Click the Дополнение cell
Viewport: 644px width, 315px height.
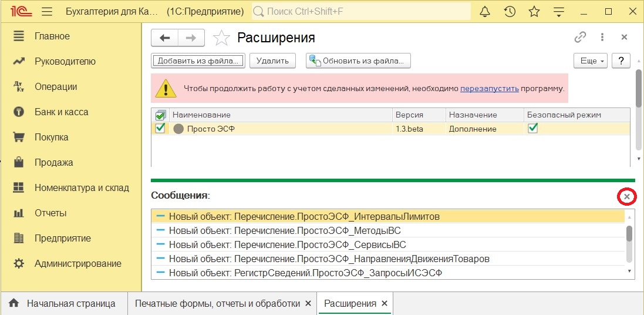coord(485,129)
